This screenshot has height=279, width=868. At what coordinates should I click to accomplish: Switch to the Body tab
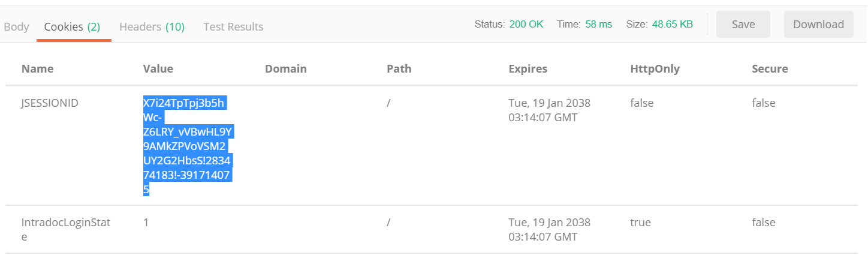[16, 26]
